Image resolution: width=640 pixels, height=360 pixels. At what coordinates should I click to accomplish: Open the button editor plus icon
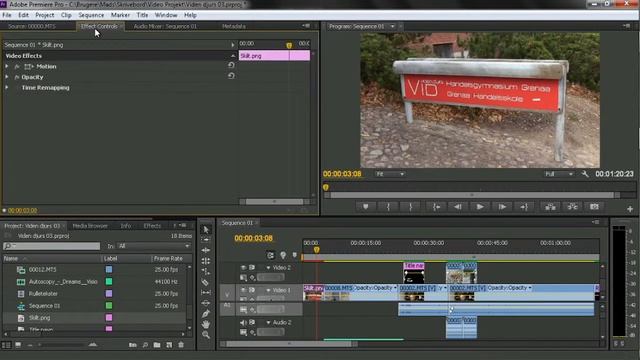point(630,209)
